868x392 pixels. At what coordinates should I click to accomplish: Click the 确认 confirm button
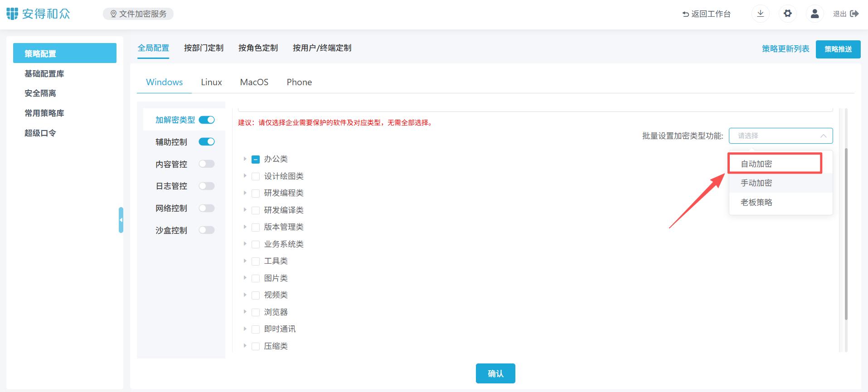tap(495, 373)
